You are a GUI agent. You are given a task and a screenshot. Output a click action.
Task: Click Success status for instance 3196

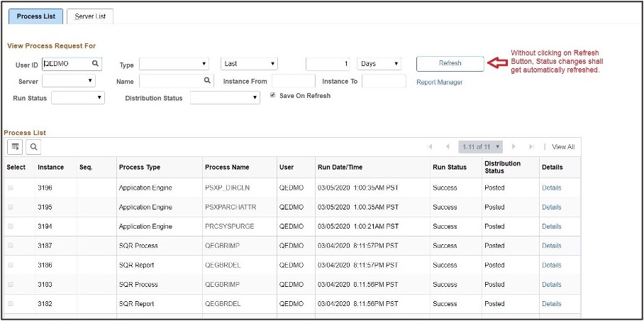tap(445, 187)
